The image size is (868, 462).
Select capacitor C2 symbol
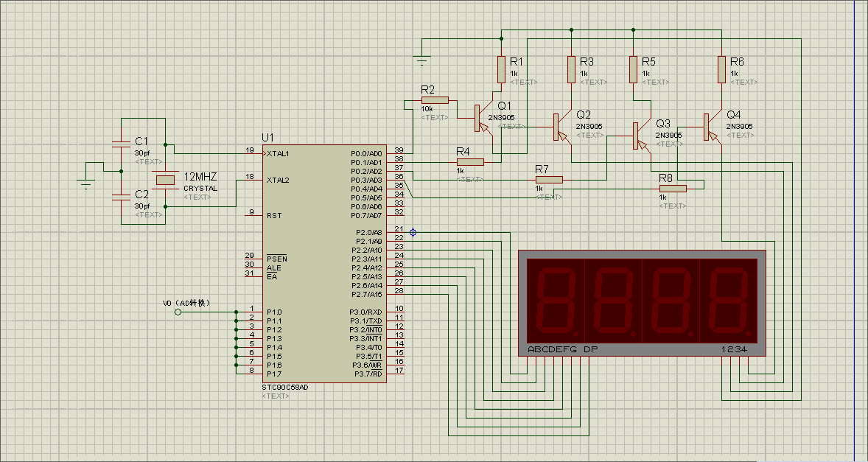coord(122,197)
